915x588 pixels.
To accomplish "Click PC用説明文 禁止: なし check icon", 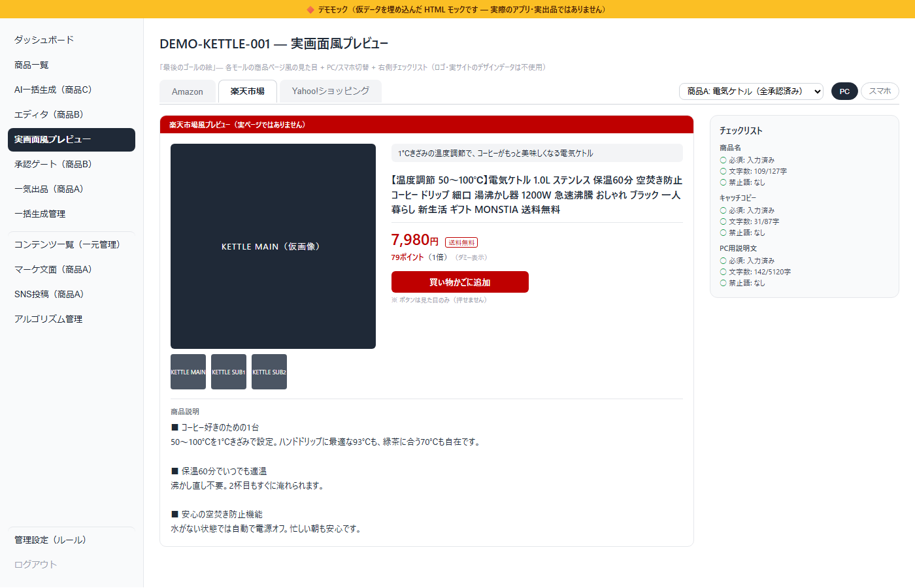I will [724, 283].
